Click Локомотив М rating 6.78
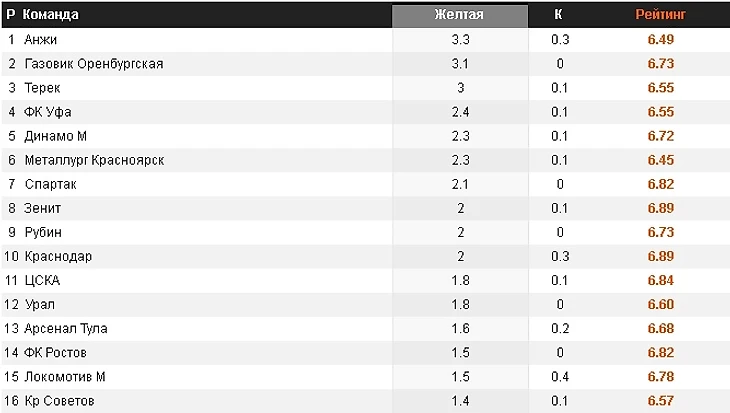The image size is (730, 413). (x=660, y=376)
